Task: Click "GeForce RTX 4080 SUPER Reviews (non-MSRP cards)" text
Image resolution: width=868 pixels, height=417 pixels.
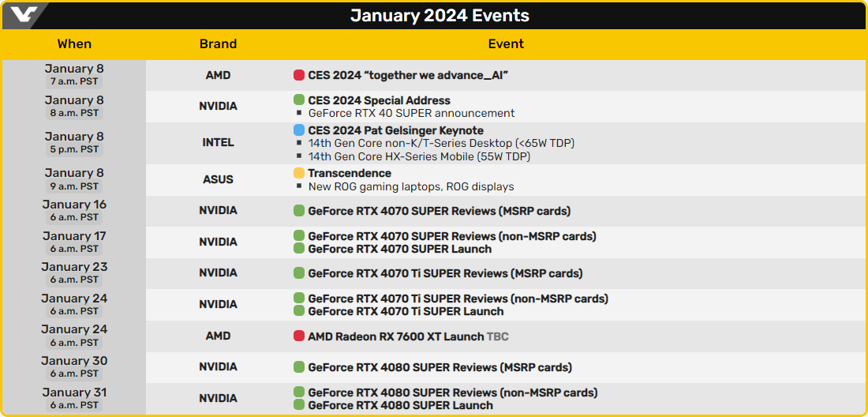Action: click(453, 393)
